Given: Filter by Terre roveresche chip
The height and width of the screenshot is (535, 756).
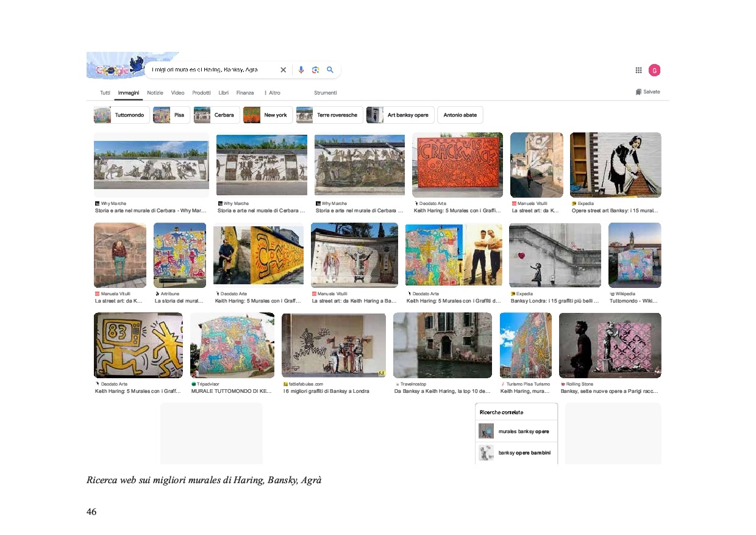Looking at the screenshot, I should pos(329,115).
